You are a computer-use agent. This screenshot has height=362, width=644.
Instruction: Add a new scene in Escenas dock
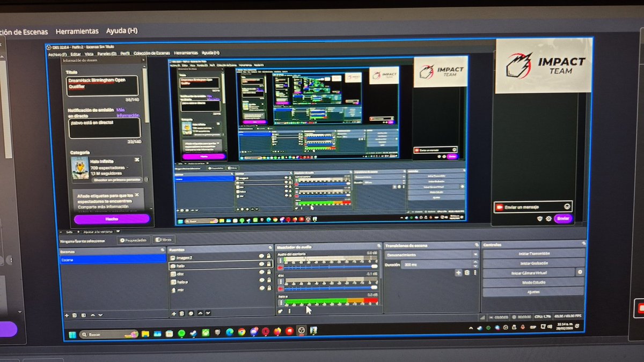pos(67,315)
